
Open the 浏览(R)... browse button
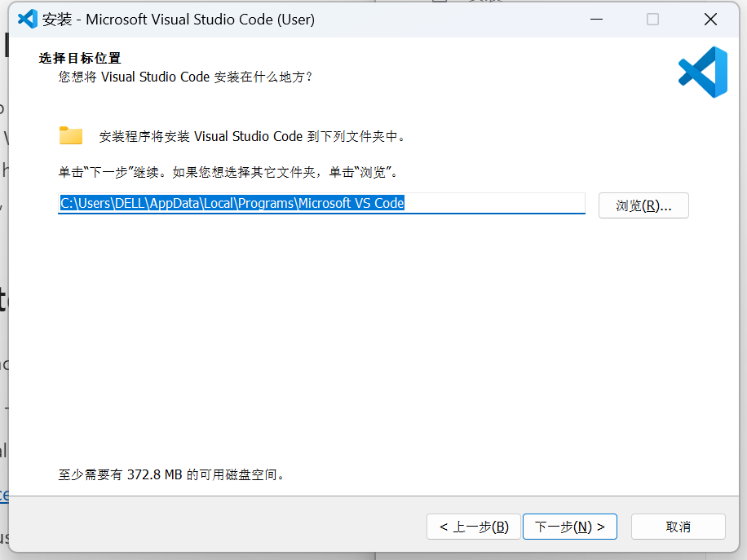643,205
